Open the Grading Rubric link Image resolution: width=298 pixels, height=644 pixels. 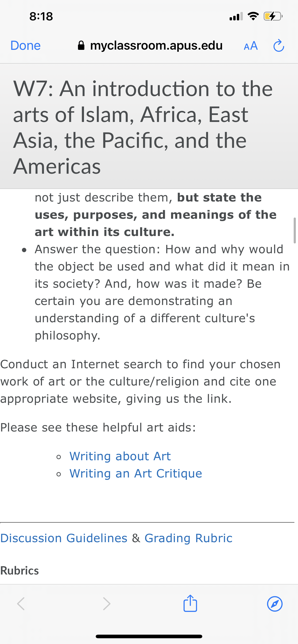188,538
